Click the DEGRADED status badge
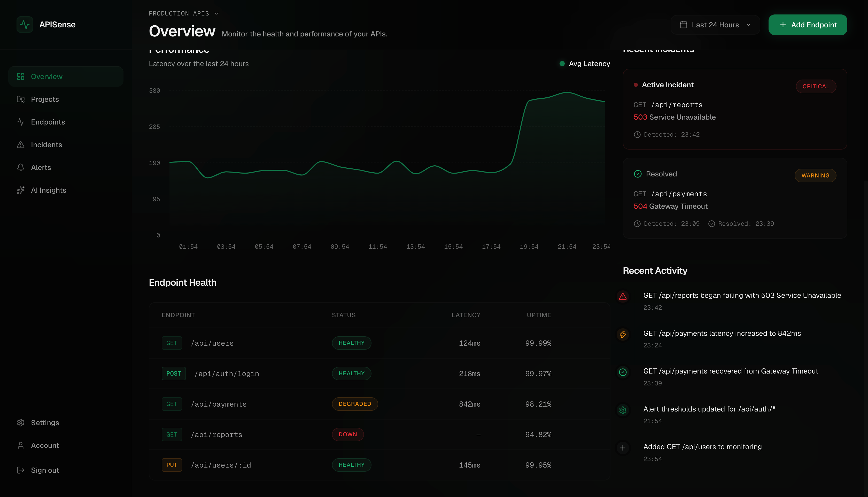 [x=355, y=404]
